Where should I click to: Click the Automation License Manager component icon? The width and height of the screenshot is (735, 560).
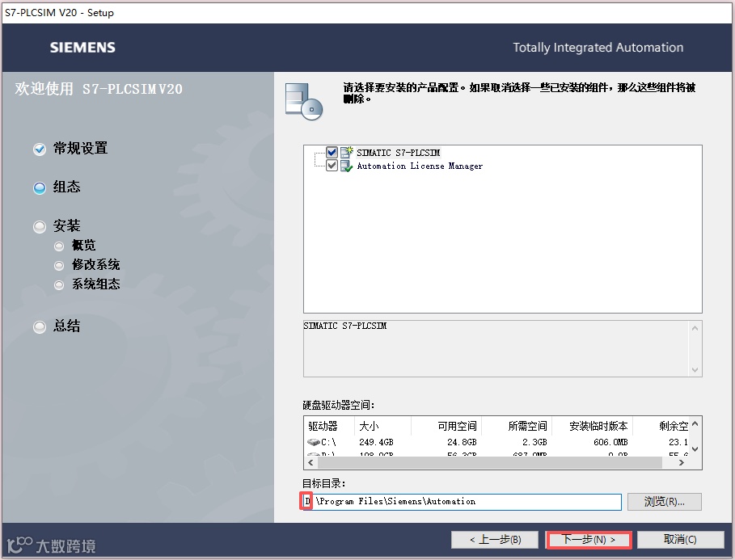[346, 166]
